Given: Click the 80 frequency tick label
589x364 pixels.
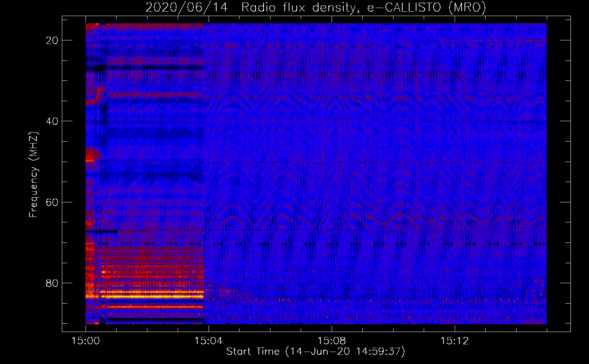Looking at the screenshot, I should coord(52,283).
